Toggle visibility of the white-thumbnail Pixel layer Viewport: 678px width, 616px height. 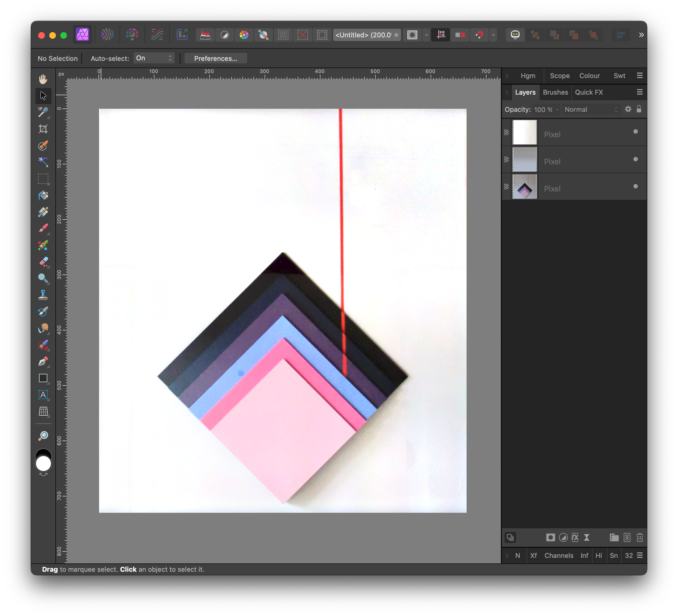click(635, 132)
